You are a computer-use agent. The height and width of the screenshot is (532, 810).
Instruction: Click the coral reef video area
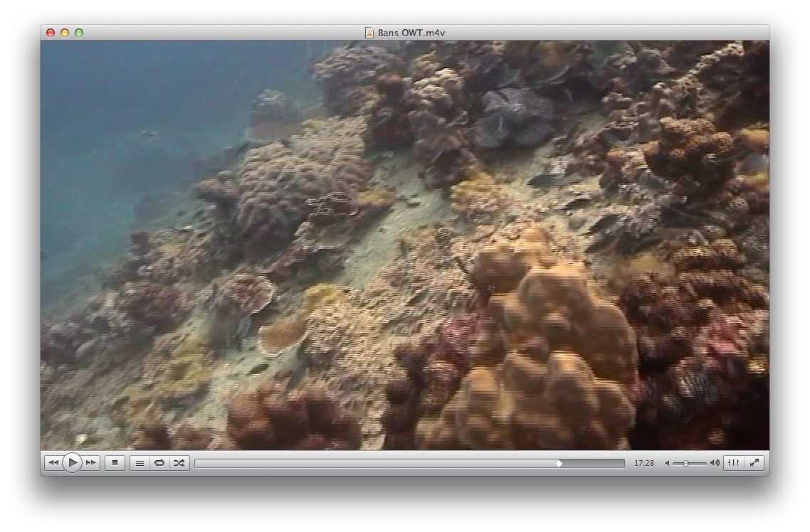point(405,245)
